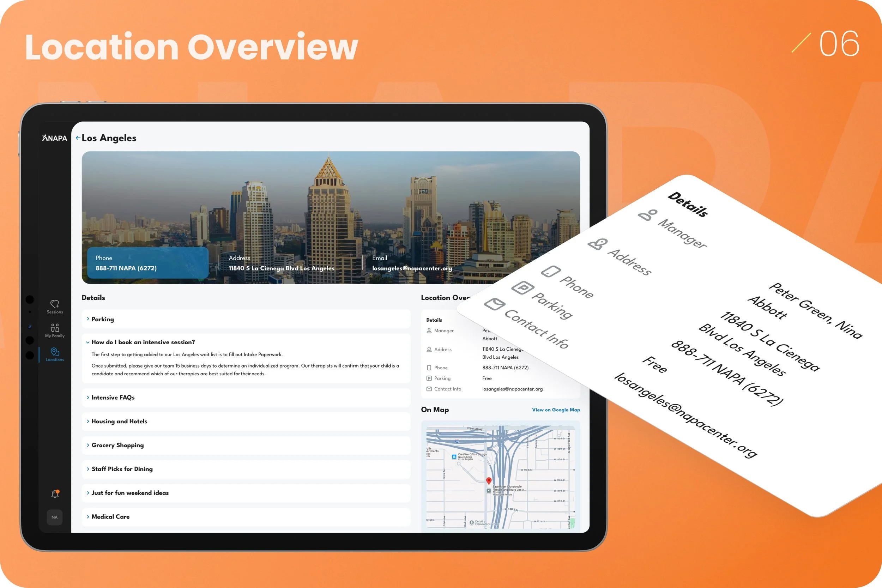The width and height of the screenshot is (882, 588).
Task: Open notifications bell icon
Action: tap(55, 494)
